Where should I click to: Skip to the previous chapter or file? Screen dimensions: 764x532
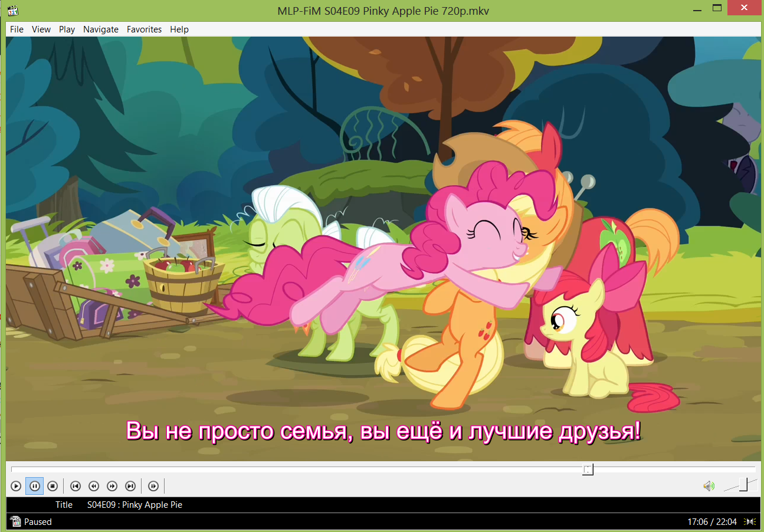pos(75,486)
